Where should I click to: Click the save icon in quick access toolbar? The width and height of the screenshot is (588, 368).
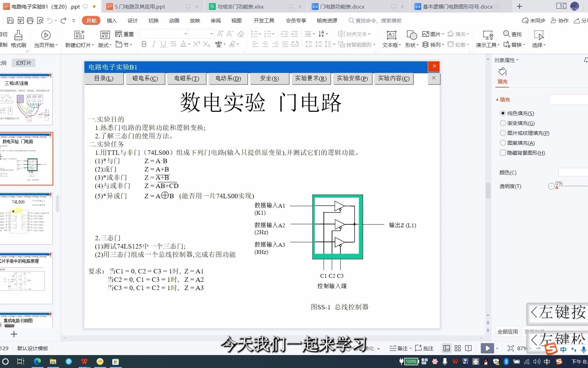(x=10, y=21)
